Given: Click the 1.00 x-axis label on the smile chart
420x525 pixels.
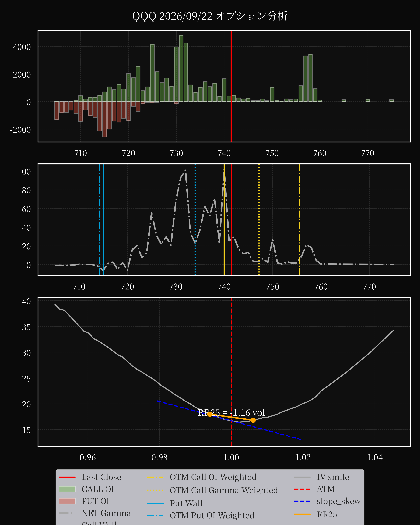Looking at the screenshot, I should coord(231,457).
